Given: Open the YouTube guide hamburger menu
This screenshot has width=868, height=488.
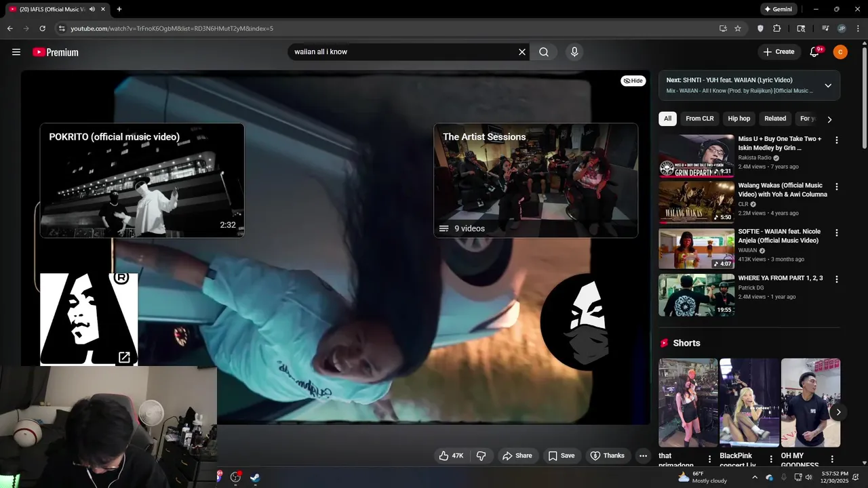Looking at the screenshot, I should 16,52.
